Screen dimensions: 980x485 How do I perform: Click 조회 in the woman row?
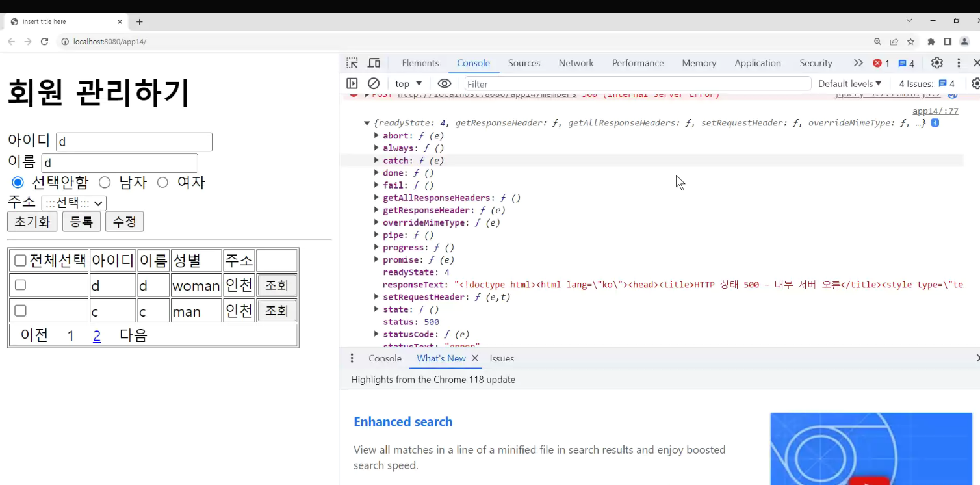tap(277, 285)
